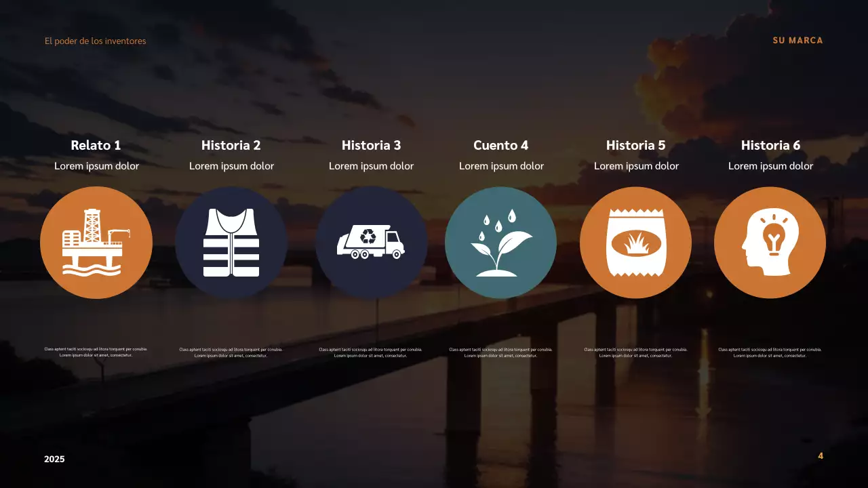The height and width of the screenshot is (488, 868).
Task: Select the Historia 6 heading
Action: pos(770,145)
